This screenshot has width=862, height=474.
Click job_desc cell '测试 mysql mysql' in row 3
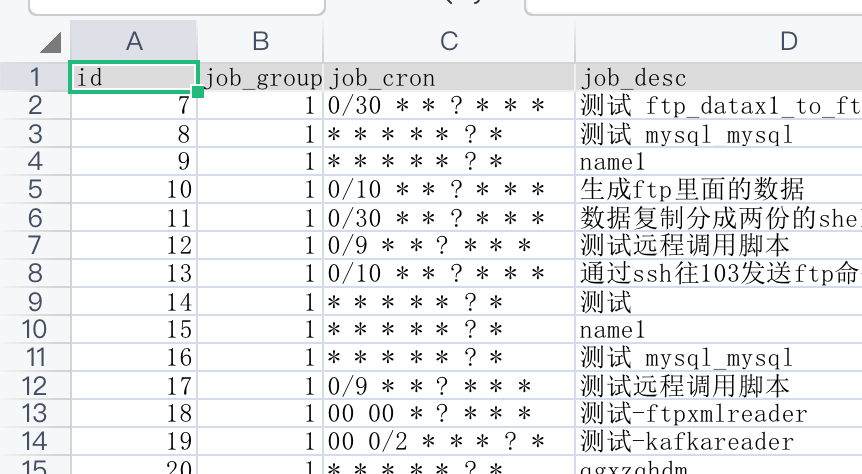click(x=719, y=134)
